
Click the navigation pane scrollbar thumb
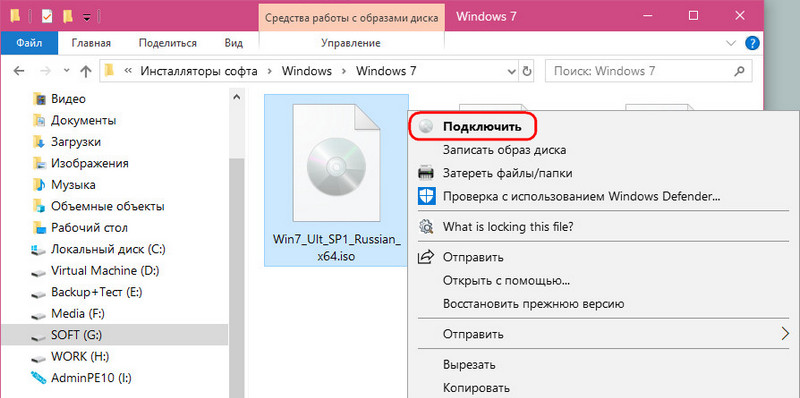(x=236, y=277)
